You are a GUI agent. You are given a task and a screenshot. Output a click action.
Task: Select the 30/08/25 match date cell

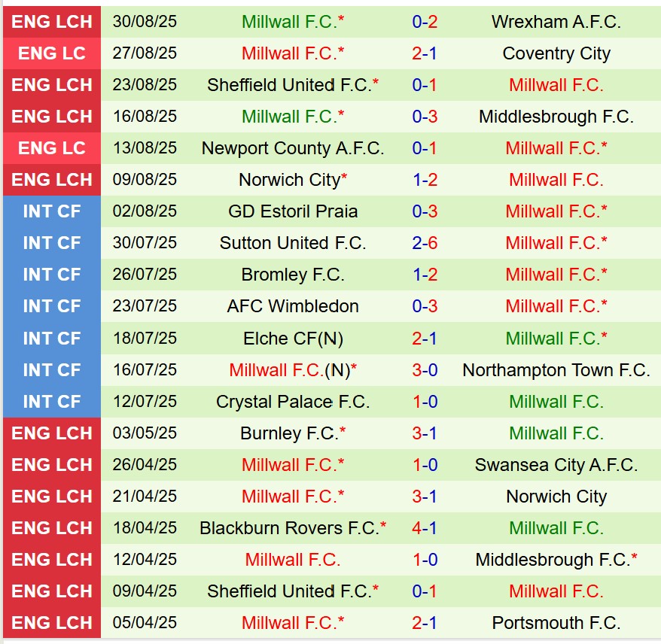[x=145, y=22]
